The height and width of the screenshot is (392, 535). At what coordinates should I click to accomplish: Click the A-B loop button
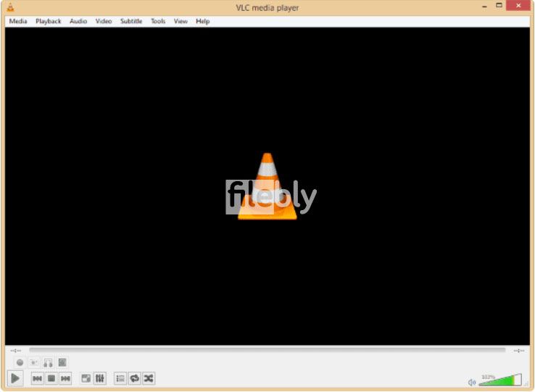[48, 363]
